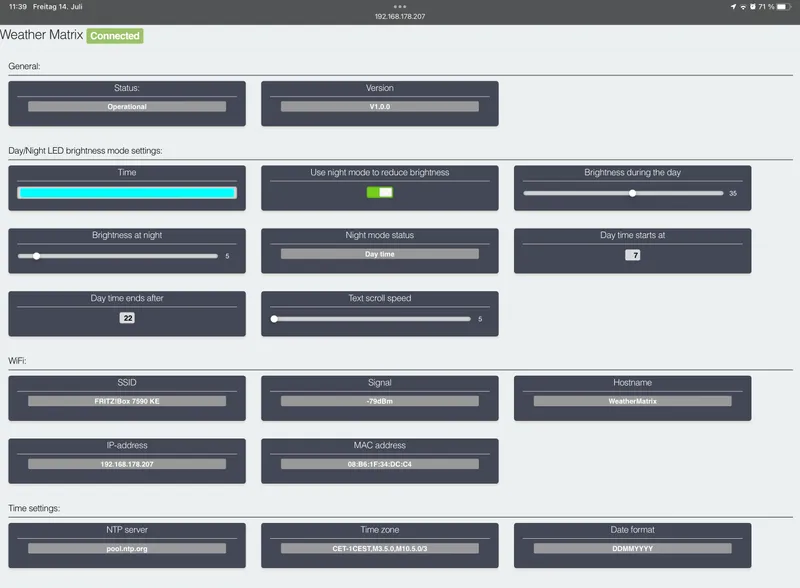Toggle the night mode brightness switch
800x588 pixels.
(x=380, y=192)
